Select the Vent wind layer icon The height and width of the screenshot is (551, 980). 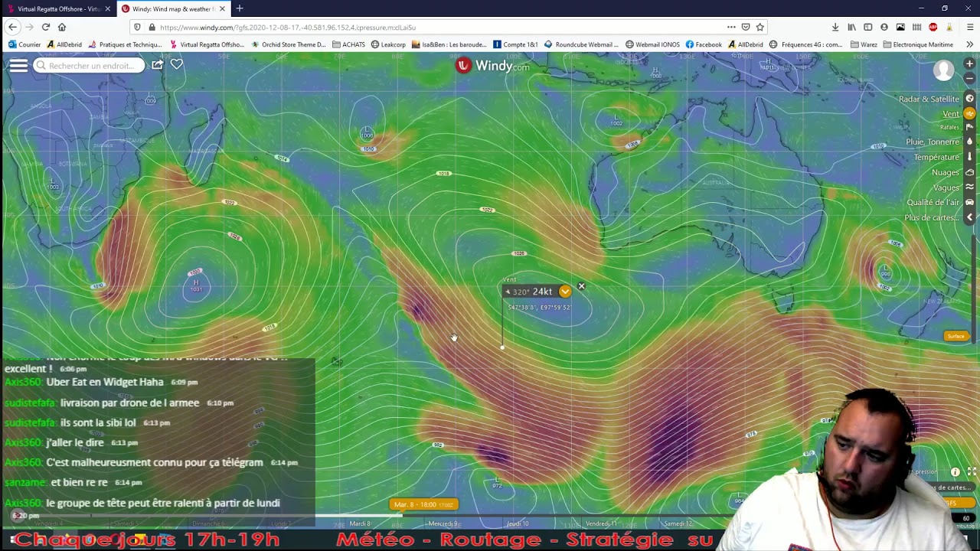pyautogui.click(x=969, y=113)
